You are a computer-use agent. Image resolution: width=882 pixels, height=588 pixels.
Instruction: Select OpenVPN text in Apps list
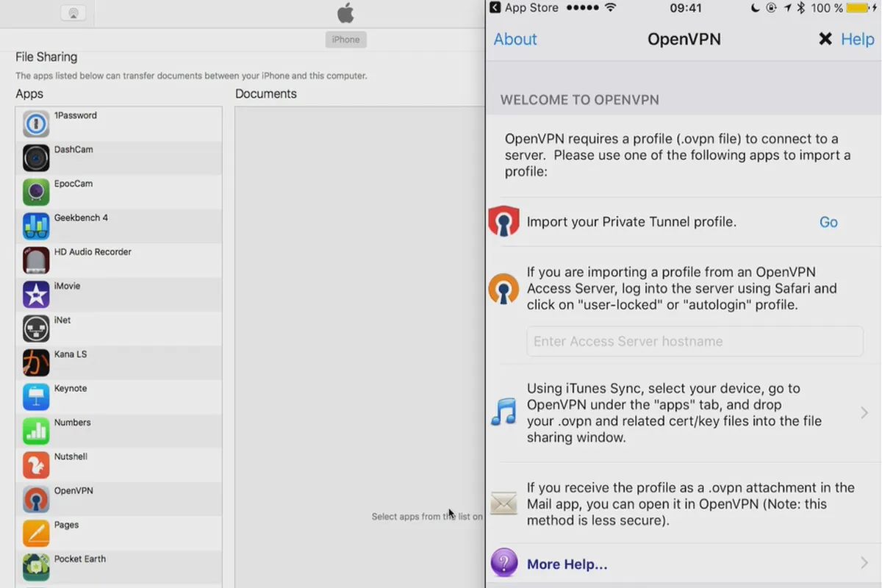73,490
